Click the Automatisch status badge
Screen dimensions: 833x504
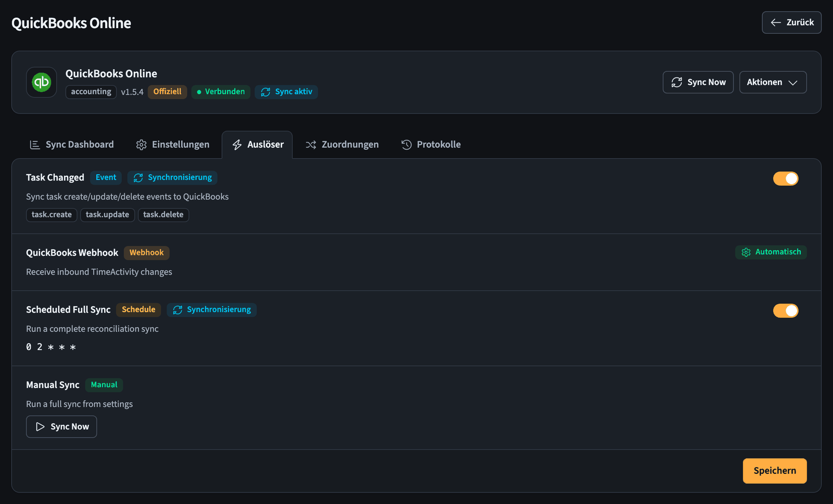771,252
